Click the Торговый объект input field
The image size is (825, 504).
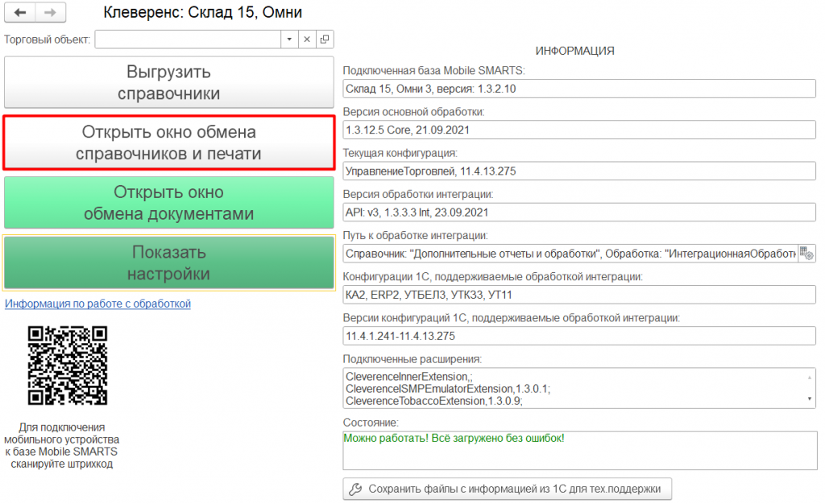(x=188, y=39)
